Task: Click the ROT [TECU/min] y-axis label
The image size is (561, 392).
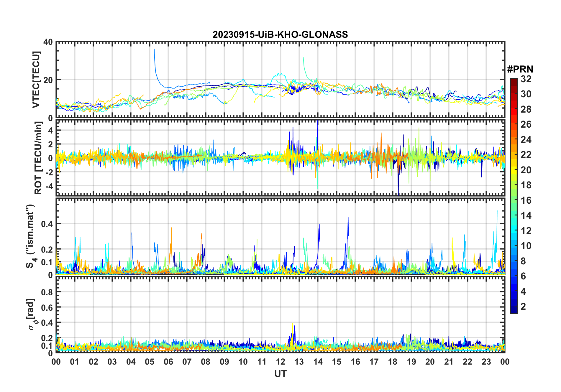Action: 38,158
